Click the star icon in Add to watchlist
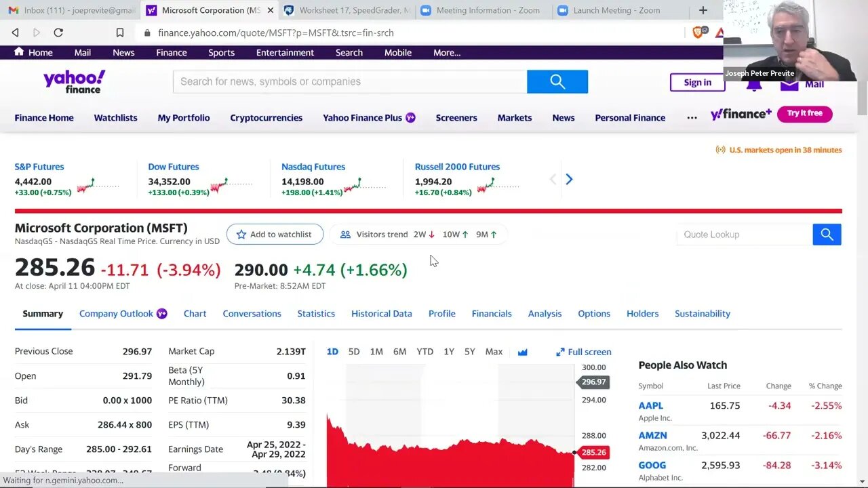The height and width of the screenshot is (488, 868). click(x=241, y=235)
